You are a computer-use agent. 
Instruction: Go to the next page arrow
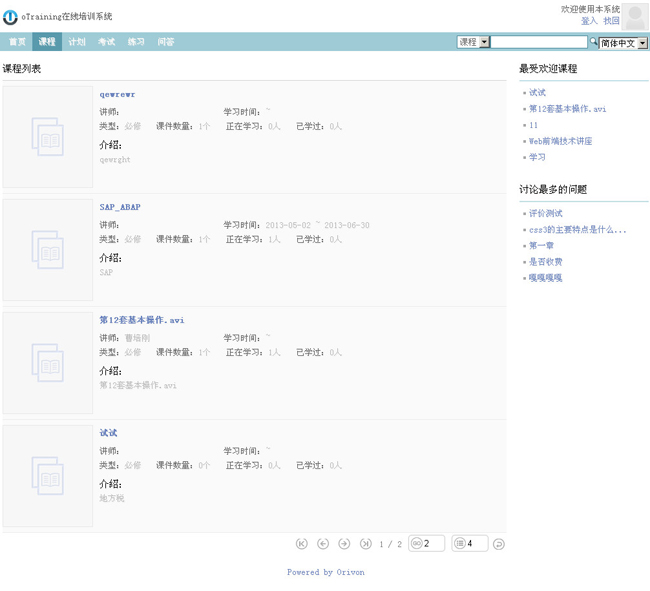click(x=344, y=544)
